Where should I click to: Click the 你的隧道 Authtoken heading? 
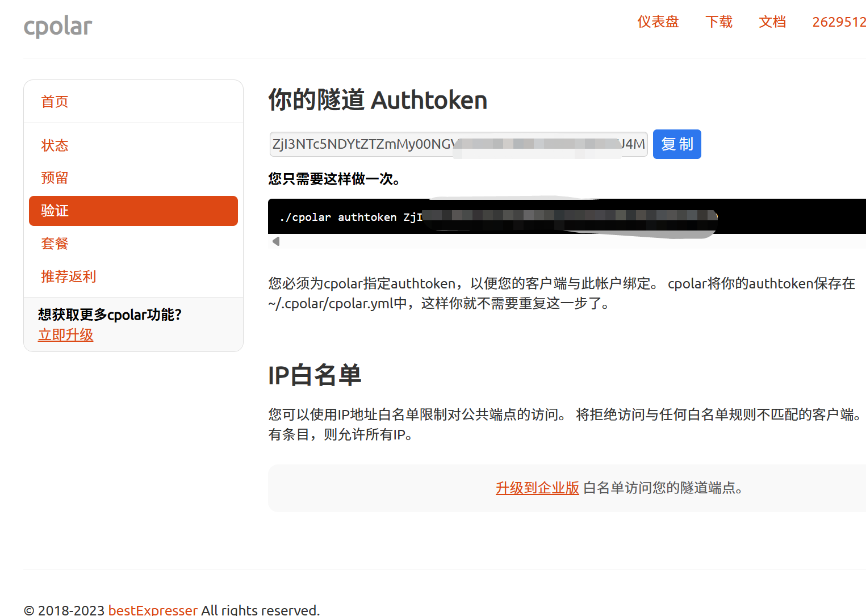pyautogui.click(x=377, y=100)
